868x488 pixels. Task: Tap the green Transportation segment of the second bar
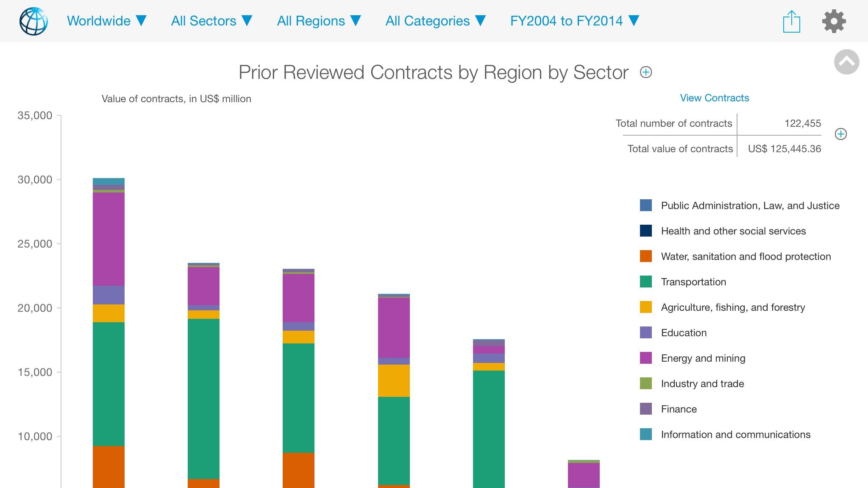coord(203,399)
